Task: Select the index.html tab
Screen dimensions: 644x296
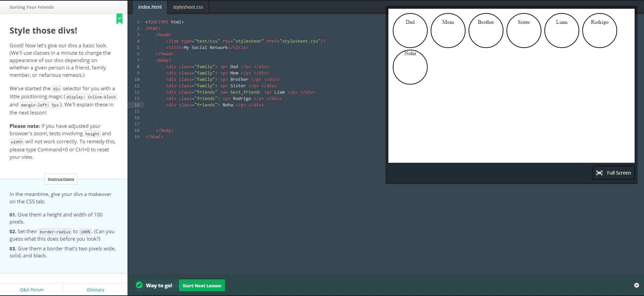Action: (150, 7)
